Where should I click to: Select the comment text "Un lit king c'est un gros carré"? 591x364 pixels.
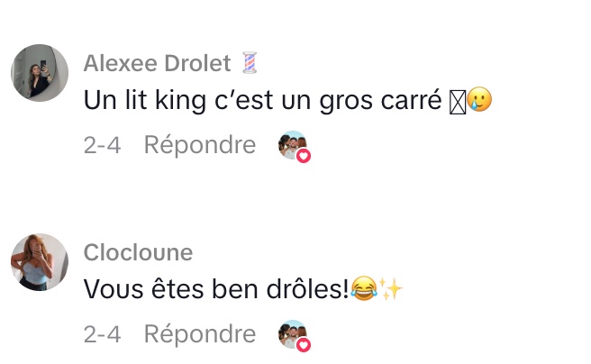(263, 101)
